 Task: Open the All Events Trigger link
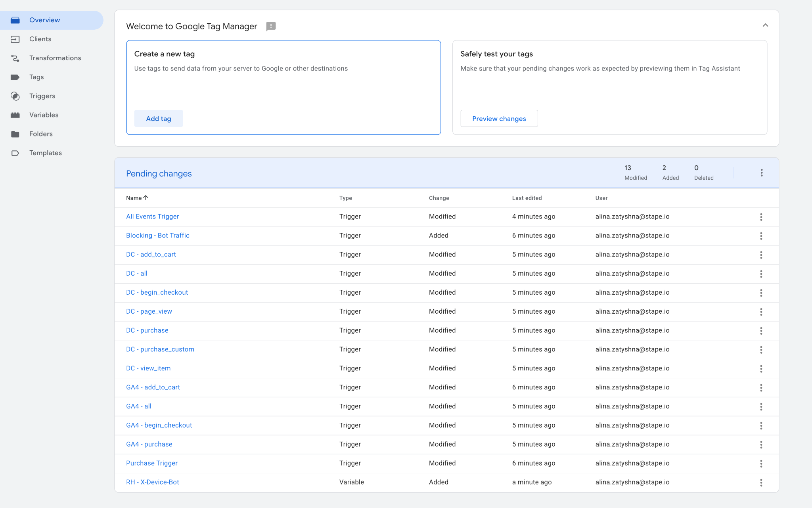click(x=153, y=217)
